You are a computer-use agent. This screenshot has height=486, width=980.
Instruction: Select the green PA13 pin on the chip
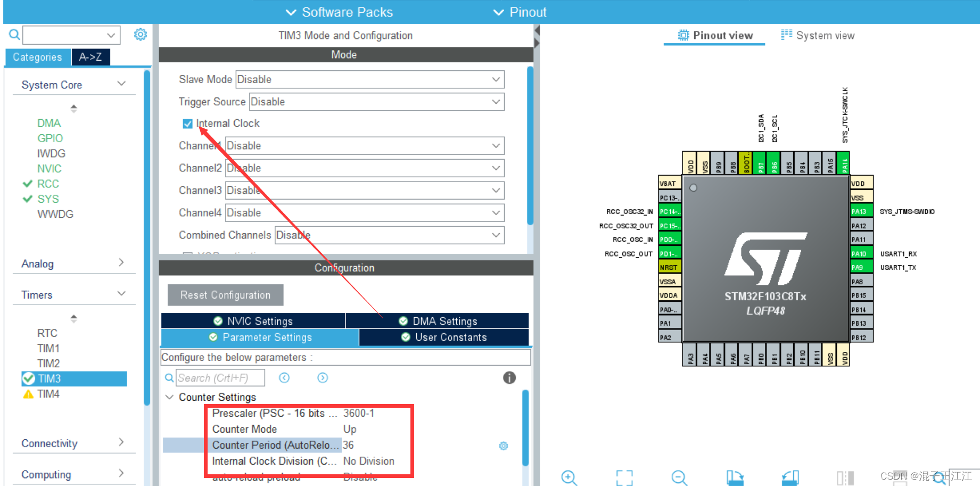pos(861,211)
